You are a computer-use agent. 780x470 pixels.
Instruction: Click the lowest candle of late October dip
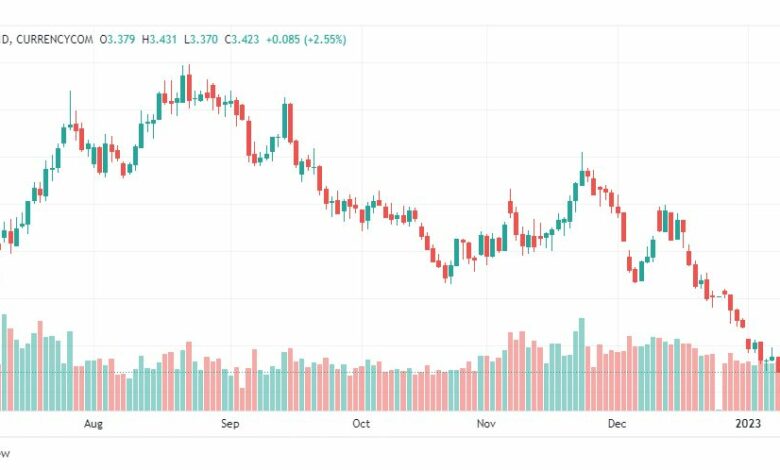point(445,272)
